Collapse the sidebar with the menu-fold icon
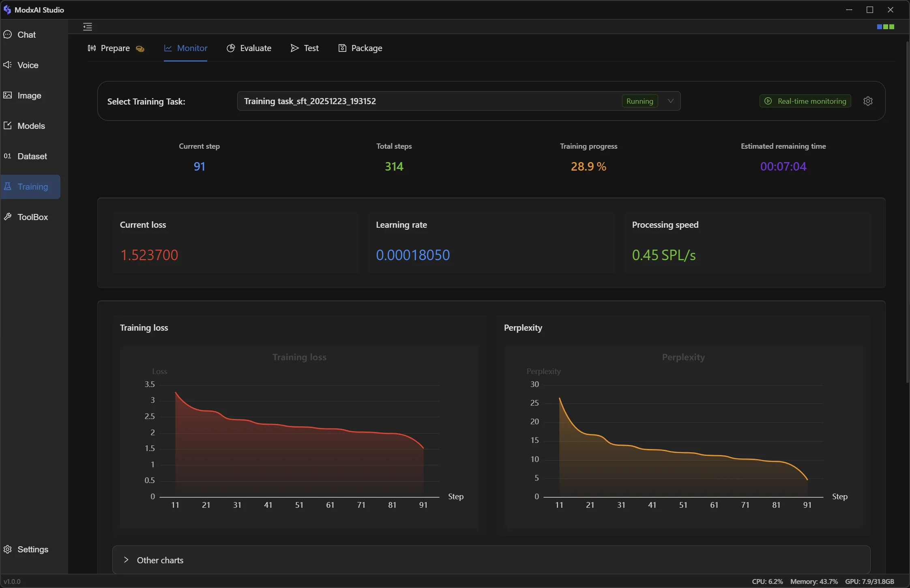Image resolution: width=910 pixels, height=588 pixels. pos(88,27)
